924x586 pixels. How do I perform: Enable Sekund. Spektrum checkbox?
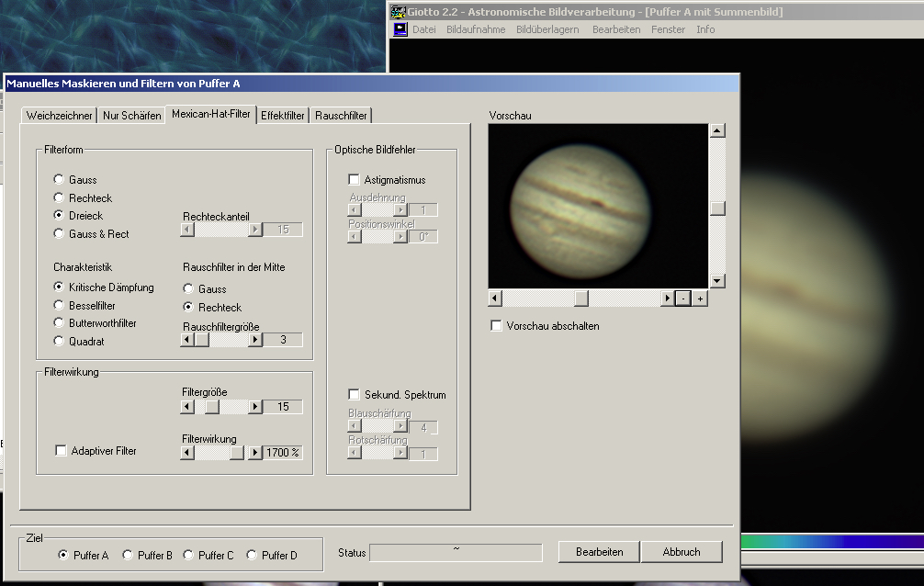(397, 395)
